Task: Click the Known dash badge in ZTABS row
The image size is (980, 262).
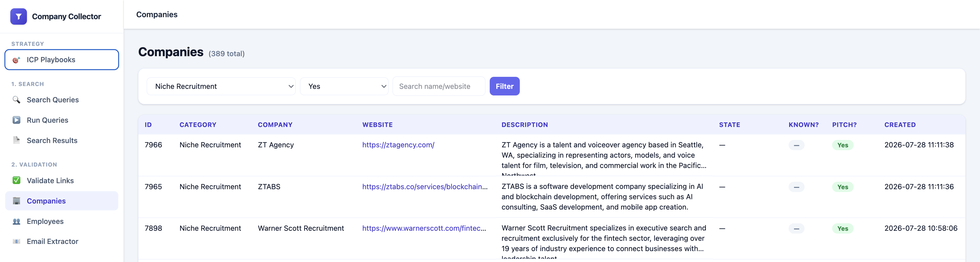Action: coord(796,187)
